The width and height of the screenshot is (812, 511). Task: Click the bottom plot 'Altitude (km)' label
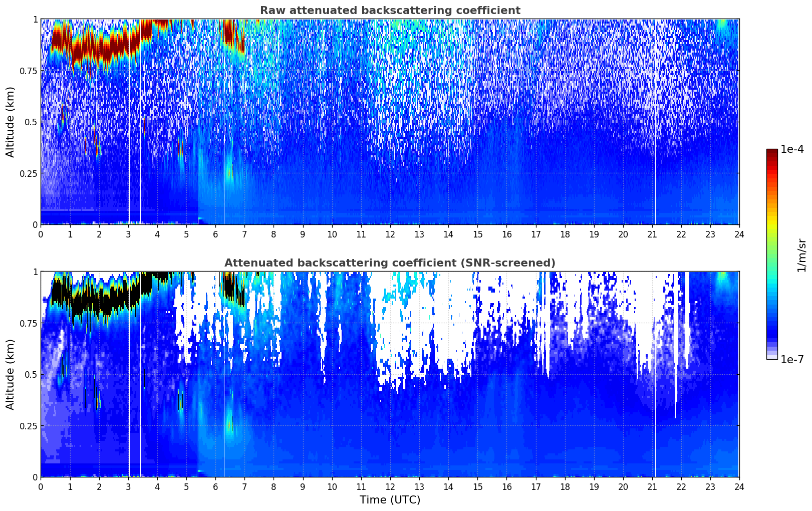click(x=11, y=374)
